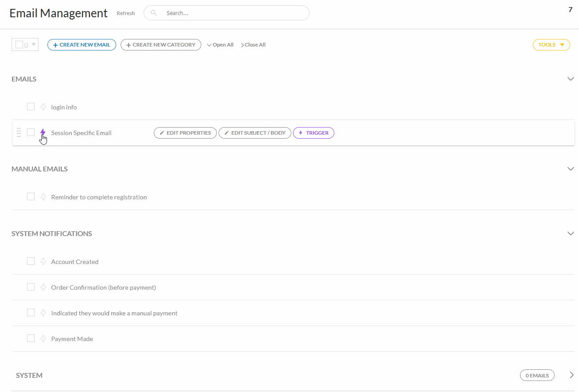Tick the Session Specific Email checkbox
The height and width of the screenshot is (392, 579).
tap(31, 132)
